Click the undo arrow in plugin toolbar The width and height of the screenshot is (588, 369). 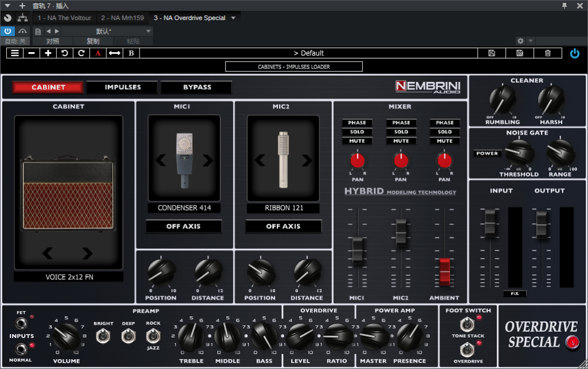[65, 53]
